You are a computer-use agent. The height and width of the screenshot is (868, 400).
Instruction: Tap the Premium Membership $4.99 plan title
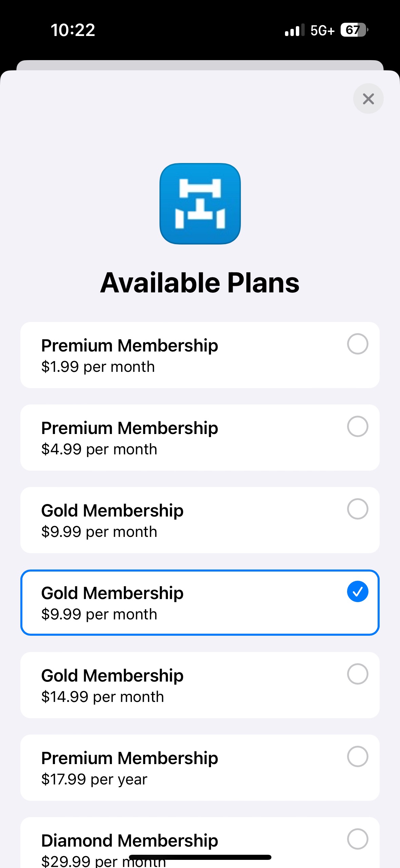(x=130, y=428)
